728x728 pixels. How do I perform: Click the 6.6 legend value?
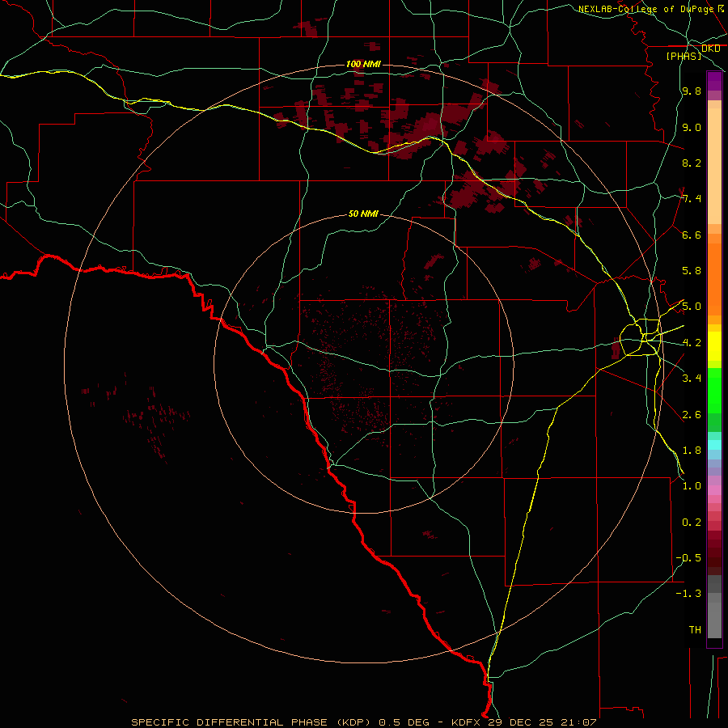tap(692, 235)
